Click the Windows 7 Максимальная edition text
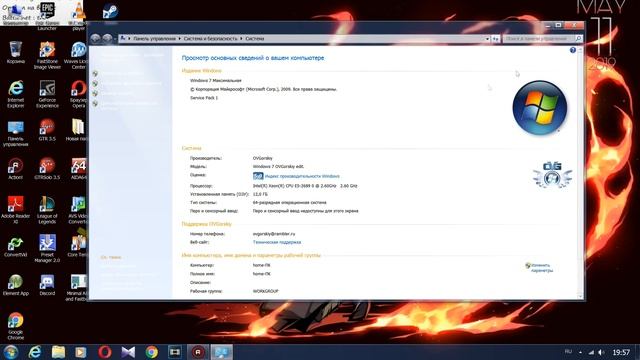This screenshot has height=360, width=640. pyautogui.click(x=216, y=80)
